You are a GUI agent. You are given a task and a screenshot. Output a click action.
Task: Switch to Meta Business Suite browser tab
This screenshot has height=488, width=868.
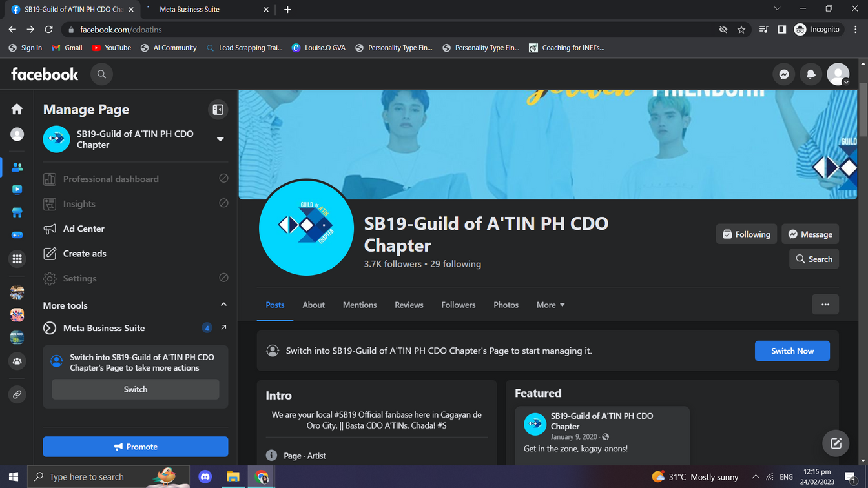tap(206, 10)
